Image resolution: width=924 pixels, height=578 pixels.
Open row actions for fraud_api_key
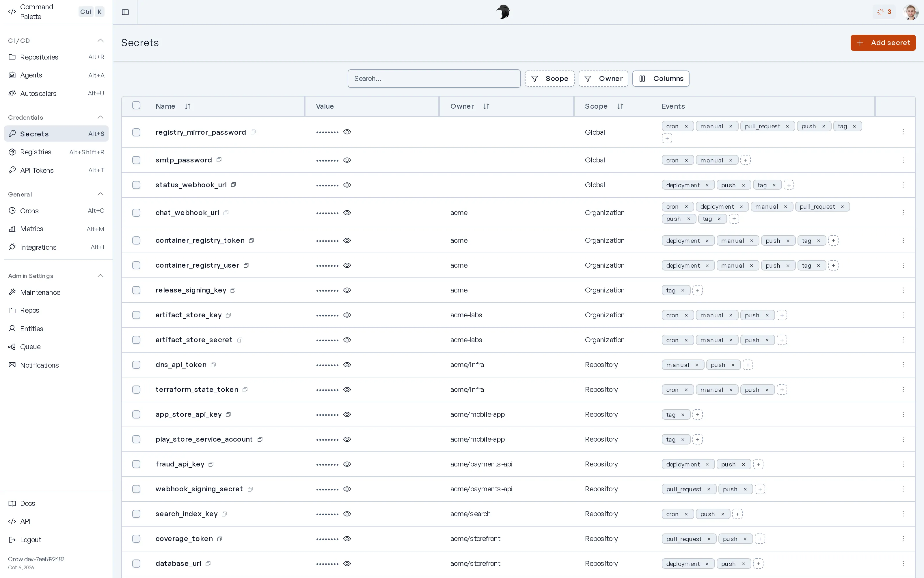point(903,464)
